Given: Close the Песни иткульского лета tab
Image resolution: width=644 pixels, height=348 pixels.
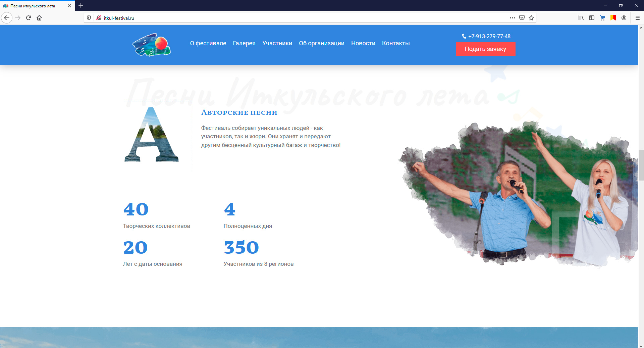Looking at the screenshot, I should coord(69,6).
